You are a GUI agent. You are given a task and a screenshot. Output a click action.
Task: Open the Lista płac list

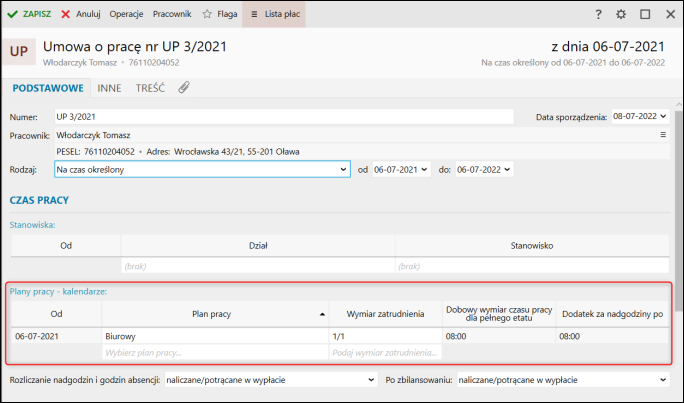click(x=274, y=14)
